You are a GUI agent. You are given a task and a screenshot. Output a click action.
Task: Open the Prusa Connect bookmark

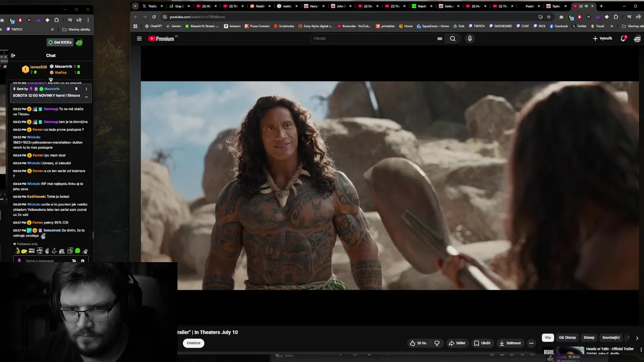click(258, 26)
